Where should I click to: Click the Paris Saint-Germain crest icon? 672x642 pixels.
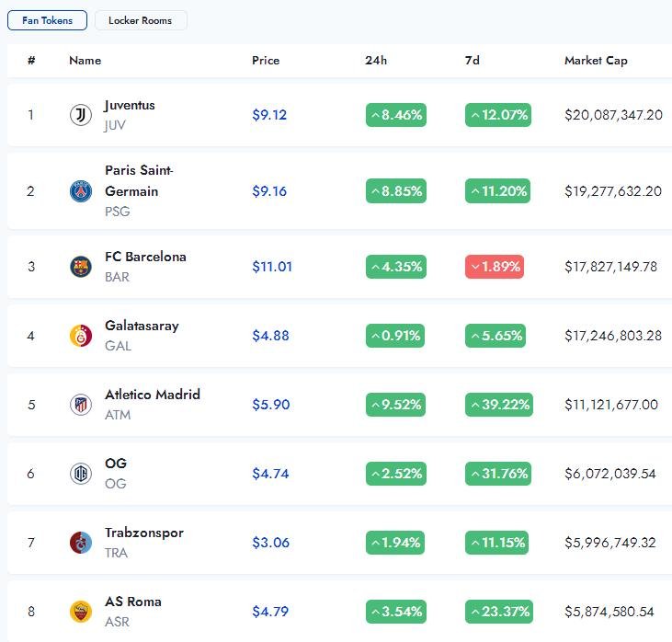[x=81, y=190]
